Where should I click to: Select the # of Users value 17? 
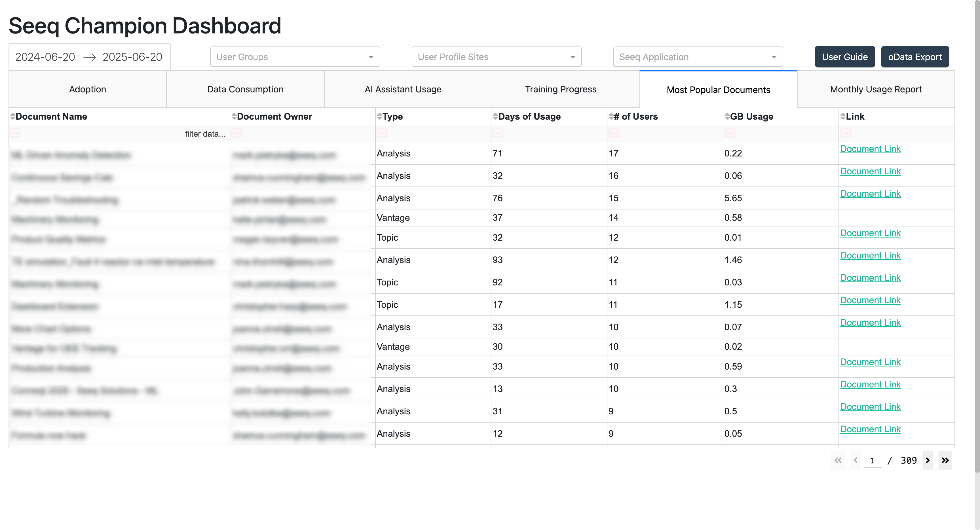[613, 154]
